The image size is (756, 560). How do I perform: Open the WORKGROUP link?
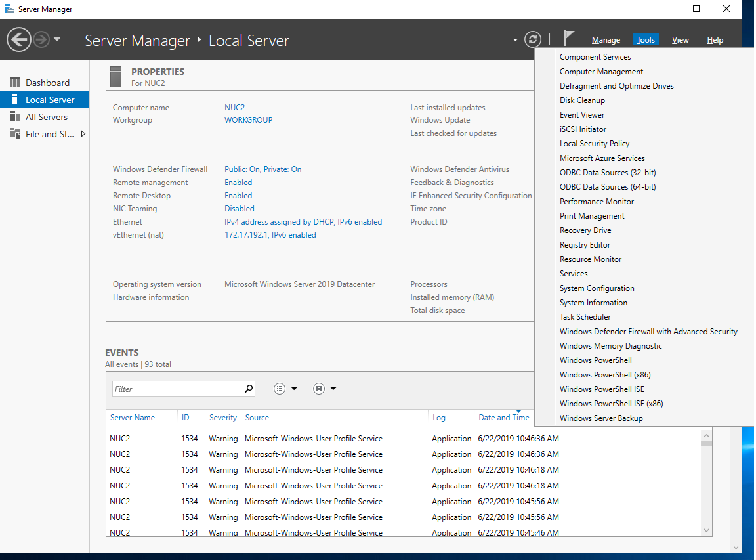[248, 119]
